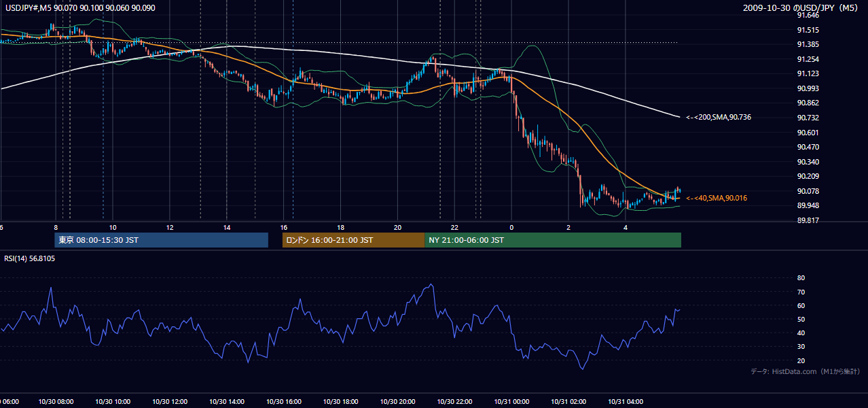Click the 10/30 12:00 bottom time label
868x408 pixels.
(169, 402)
